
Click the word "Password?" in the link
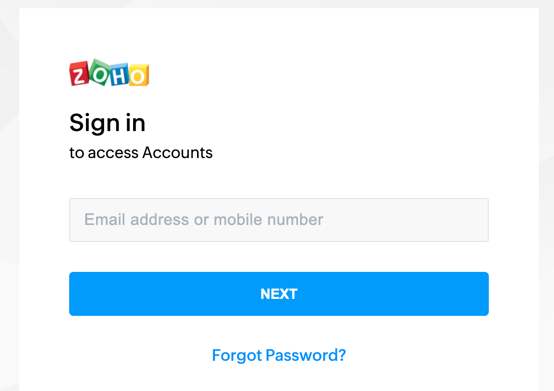click(x=306, y=355)
